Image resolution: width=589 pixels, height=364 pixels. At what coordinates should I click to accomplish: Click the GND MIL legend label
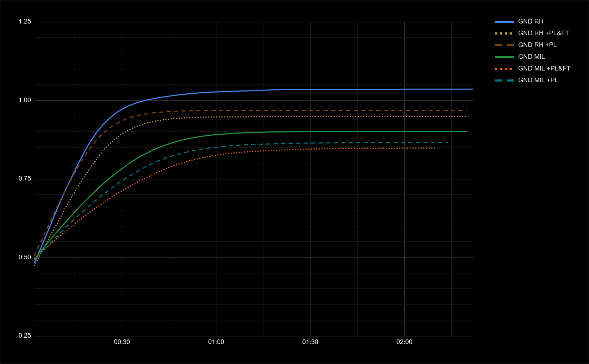click(x=531, y=57)
